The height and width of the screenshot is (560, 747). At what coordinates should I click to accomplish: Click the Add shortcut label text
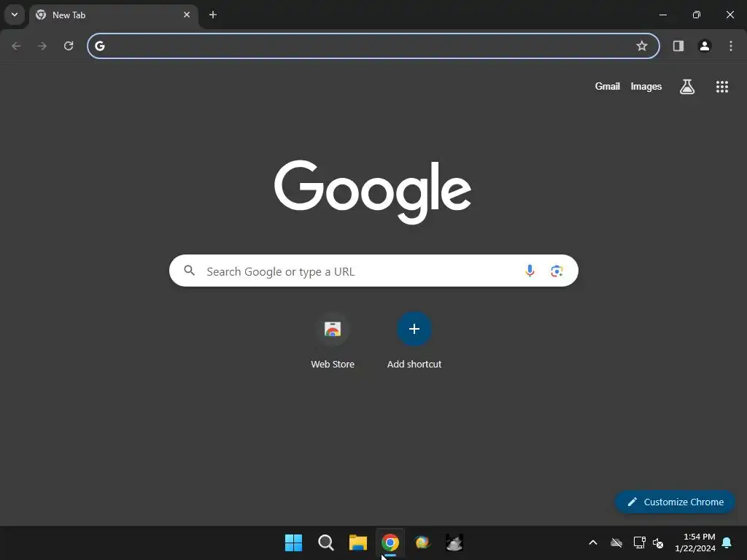pos(414,365)
